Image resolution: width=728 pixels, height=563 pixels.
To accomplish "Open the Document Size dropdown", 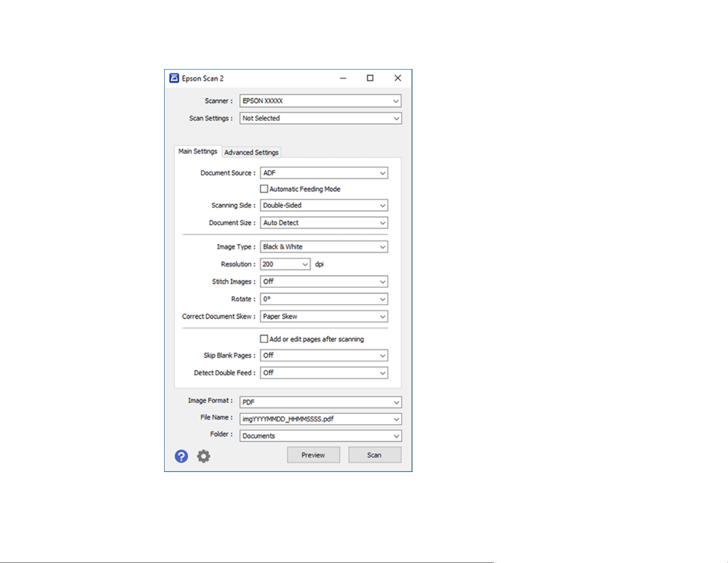I will [324, 223].
